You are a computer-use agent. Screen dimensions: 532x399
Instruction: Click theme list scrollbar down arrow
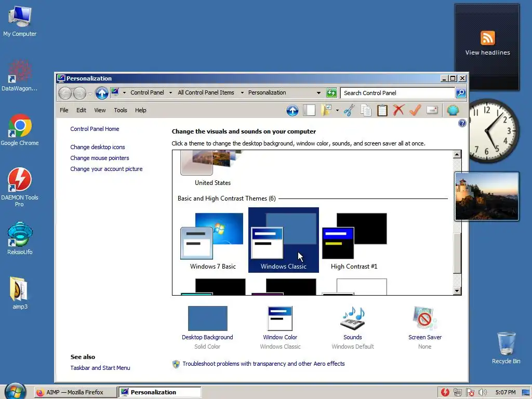point(457,291)
